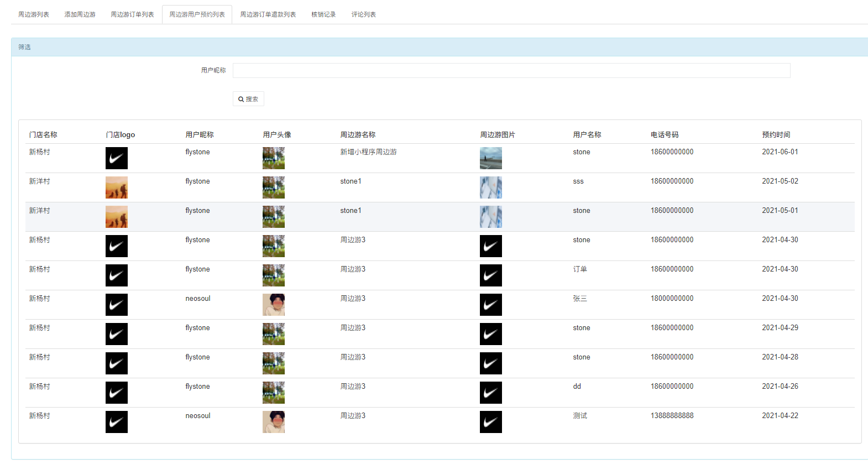Click phone number 18000000000
868x464 pixels.
coord(672,299)
